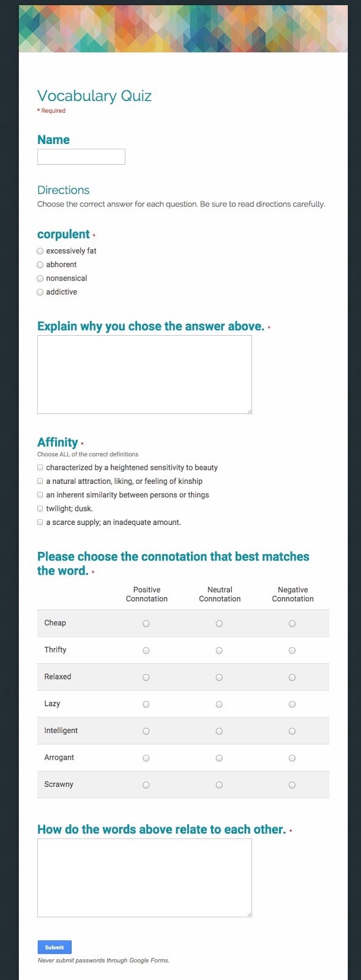Click the text area under "How do the words above relate"
The image size is (361, 980).
tap(144, 878)
